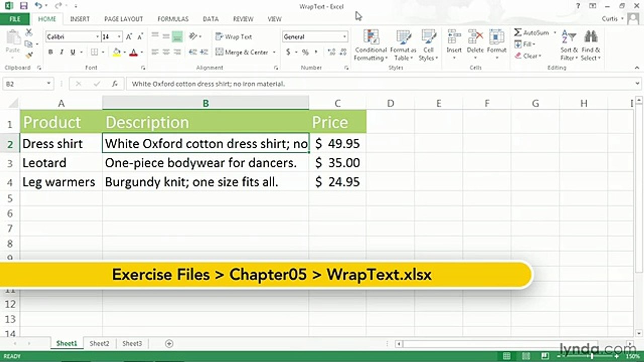Open the font size 14 dropdown

point(119,37)
